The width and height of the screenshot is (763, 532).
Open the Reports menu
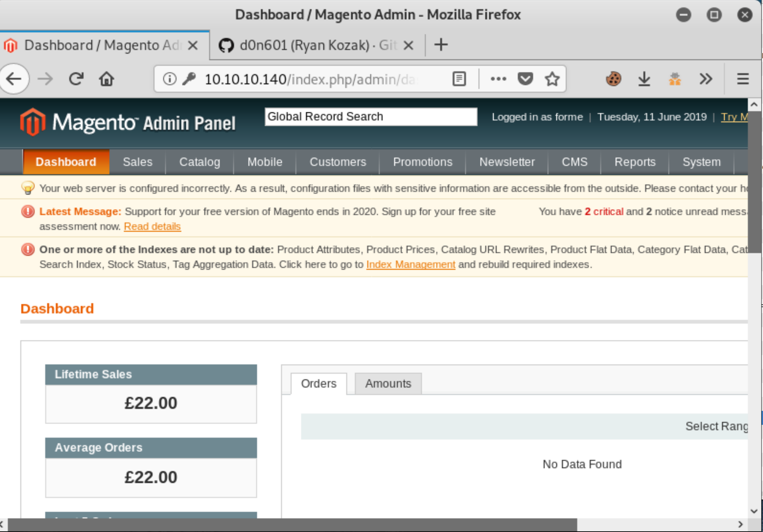click(x=635, y=162)
